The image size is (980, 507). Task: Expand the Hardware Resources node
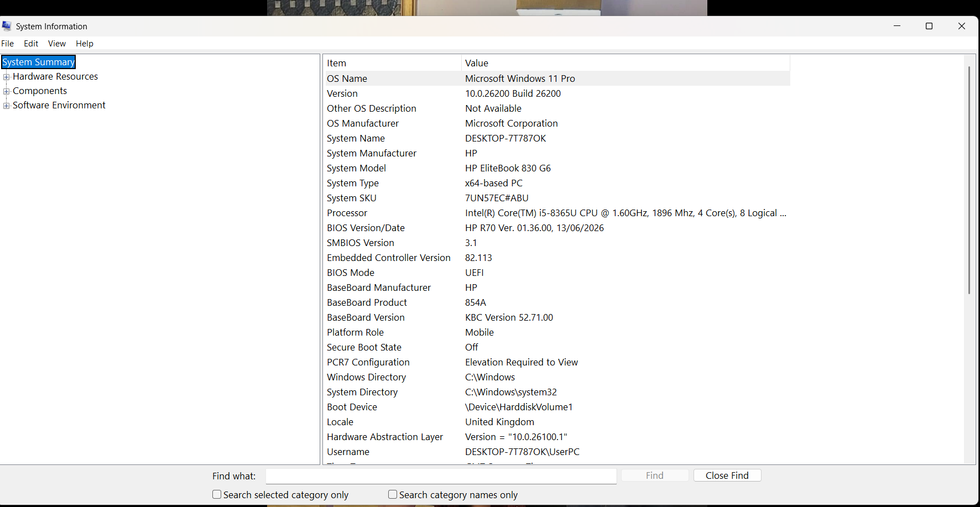point(7,77)
